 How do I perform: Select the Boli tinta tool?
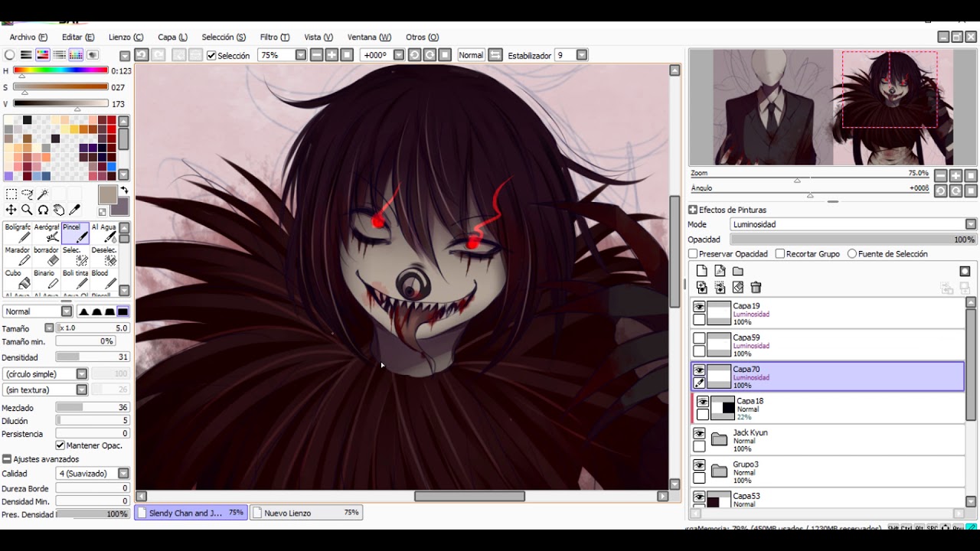(x=76, y=279)
